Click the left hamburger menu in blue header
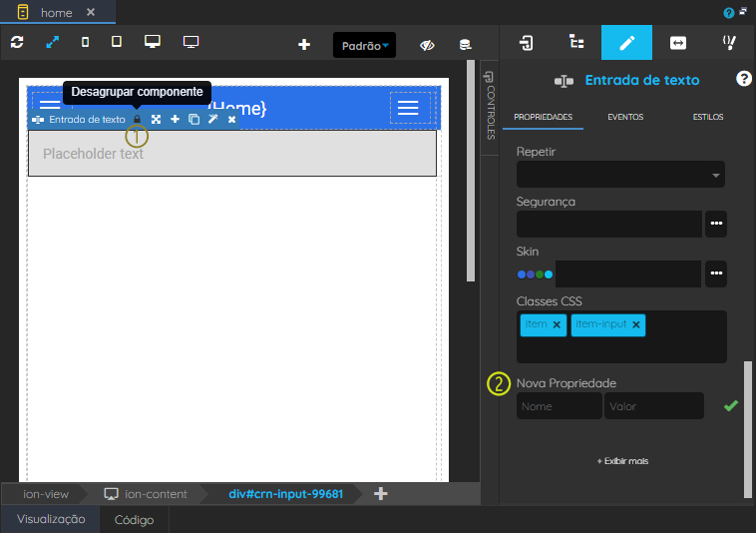Image resolution: width=756 pixels, height=533 pixels. [50, 105]
